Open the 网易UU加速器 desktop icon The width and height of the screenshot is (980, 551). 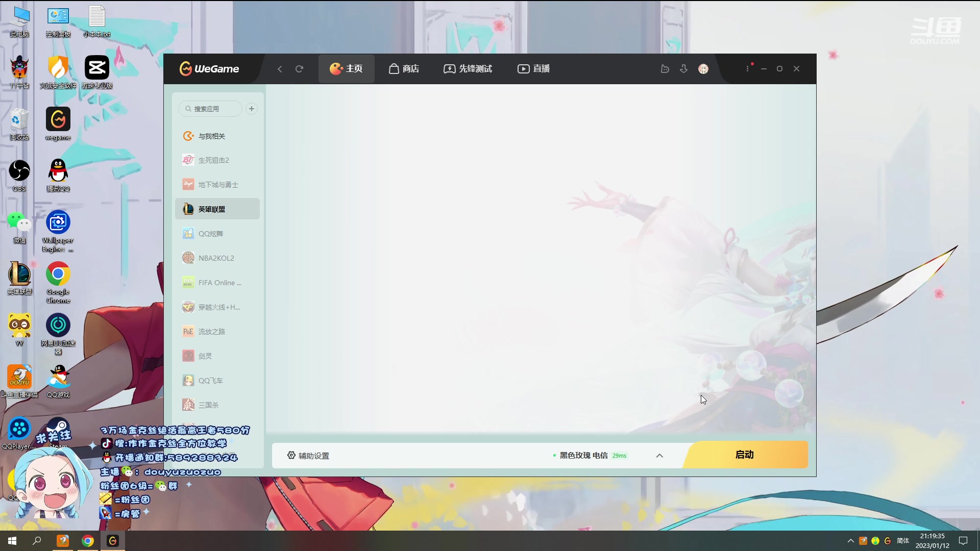pos(58,334)
